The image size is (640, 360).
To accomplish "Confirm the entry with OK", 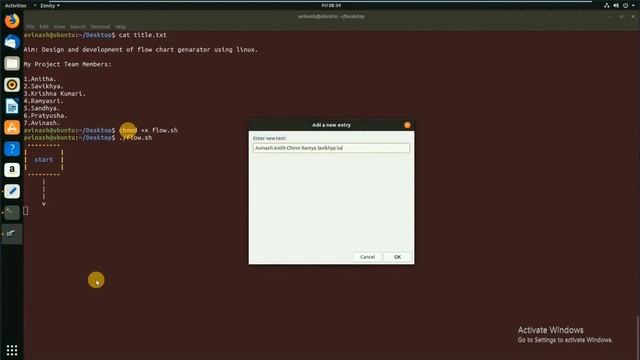I will pyautogui.click(x=398, y=257).
